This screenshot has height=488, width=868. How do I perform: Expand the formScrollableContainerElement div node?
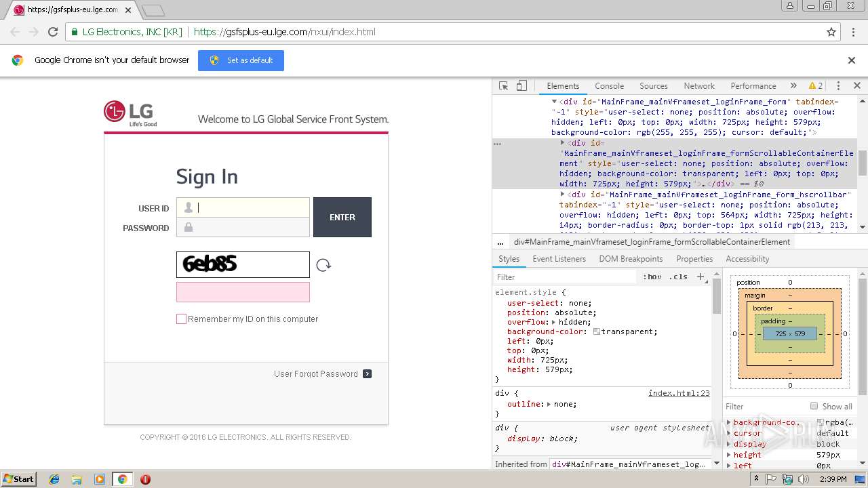click(562, 143)
